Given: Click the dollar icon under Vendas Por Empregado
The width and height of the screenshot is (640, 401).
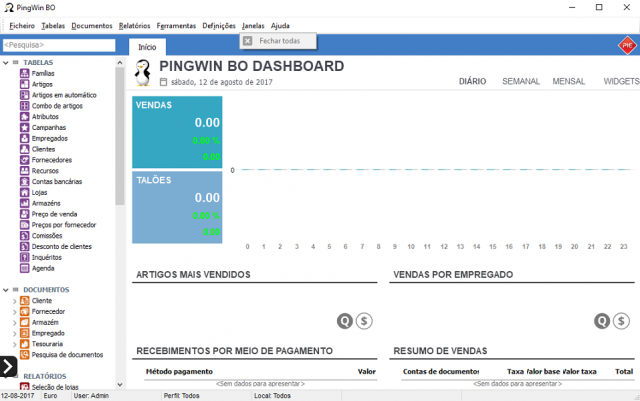Looking at the screenshot, I should [x=622, y=321].
